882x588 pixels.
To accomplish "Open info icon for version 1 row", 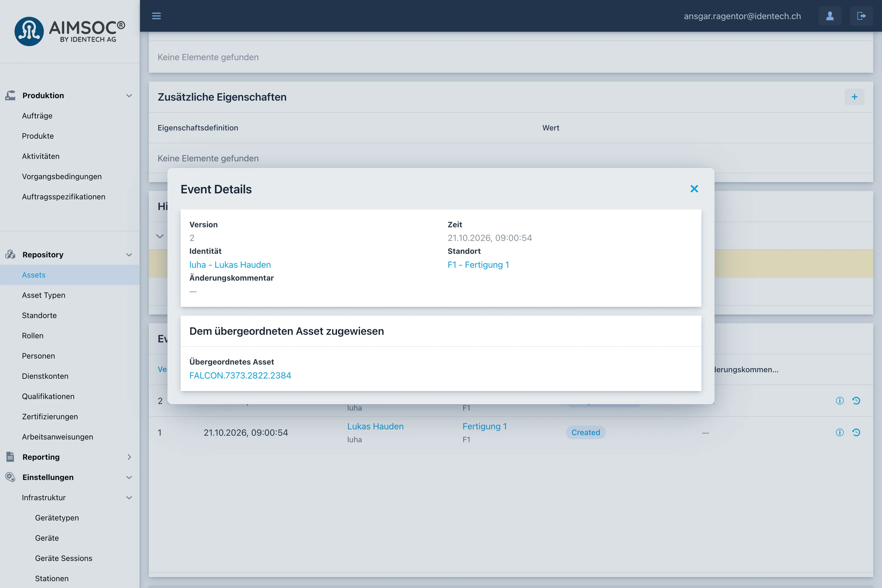I will [840, 432].
